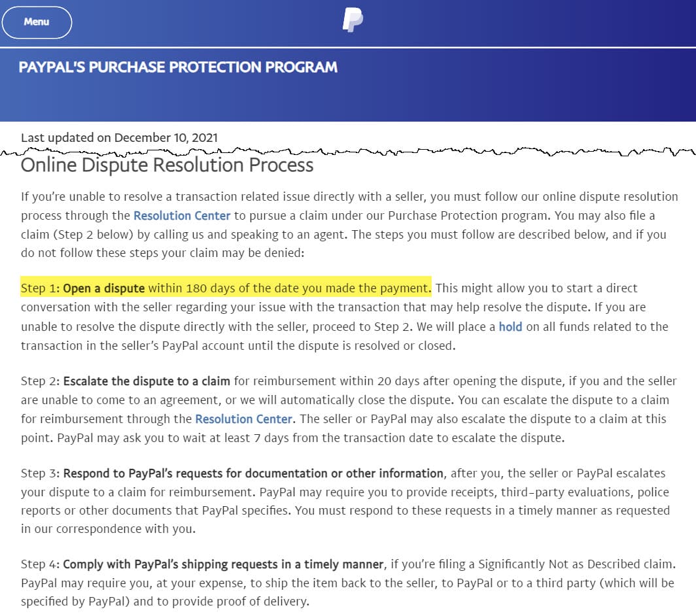Open the hold link in Step 1
The image size is (696, 616).
(x=510, y=326)
